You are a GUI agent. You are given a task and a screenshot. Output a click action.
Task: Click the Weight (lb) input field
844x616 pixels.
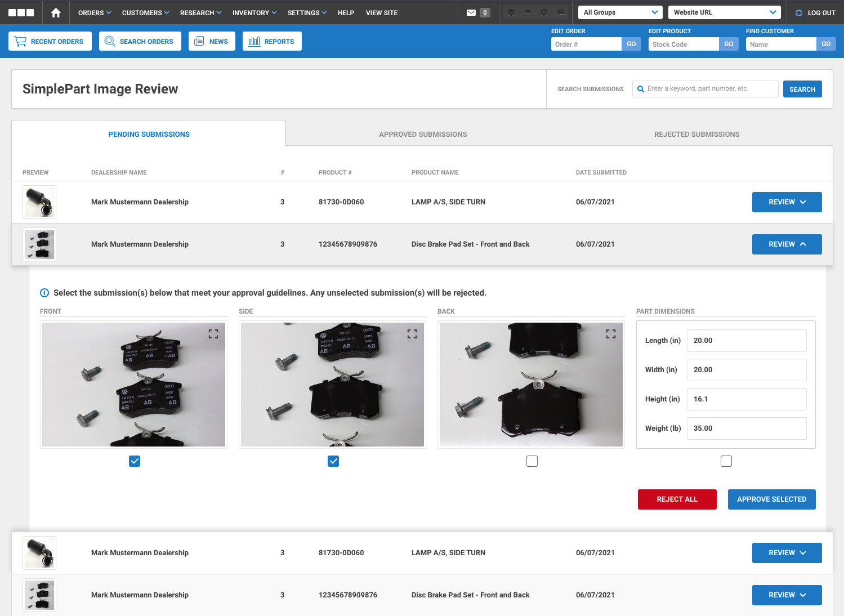point(747,428)
